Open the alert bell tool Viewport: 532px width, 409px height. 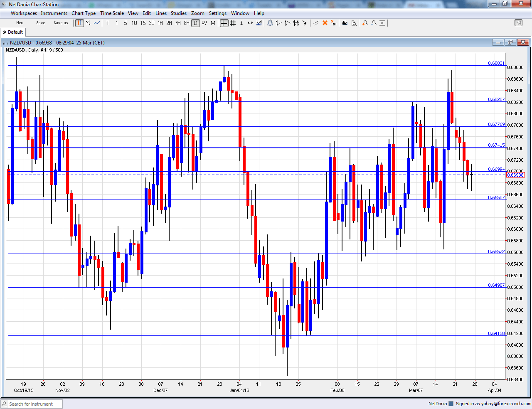tap(270, 23)
